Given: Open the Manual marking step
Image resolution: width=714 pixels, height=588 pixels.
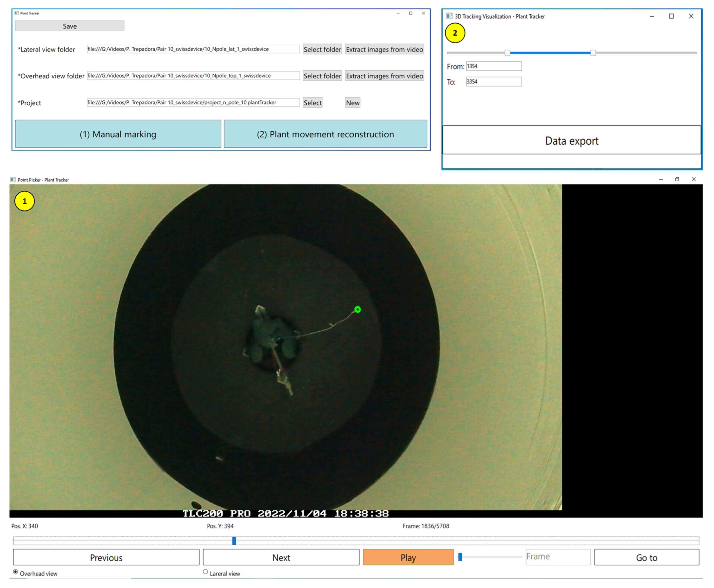Looking at the screenshot, I should pyautogui.click(x=118, y=134).
